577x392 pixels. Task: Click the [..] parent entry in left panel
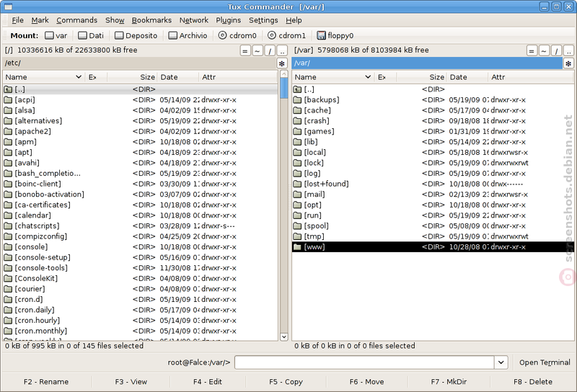point(140,89)
